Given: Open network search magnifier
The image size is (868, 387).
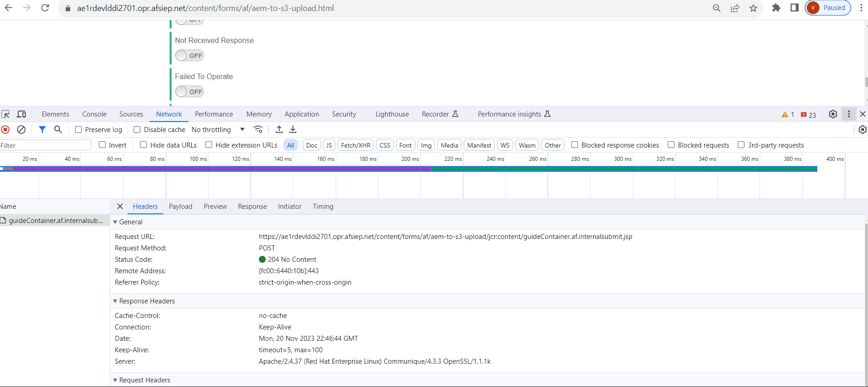Looking at the screenshot, I should (58, 129).
